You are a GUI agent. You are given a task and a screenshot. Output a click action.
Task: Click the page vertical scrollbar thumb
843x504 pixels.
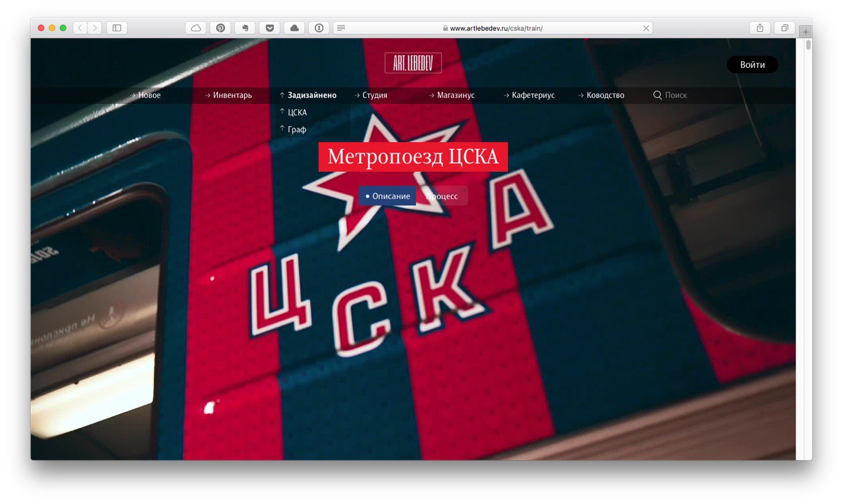[808, 45]
